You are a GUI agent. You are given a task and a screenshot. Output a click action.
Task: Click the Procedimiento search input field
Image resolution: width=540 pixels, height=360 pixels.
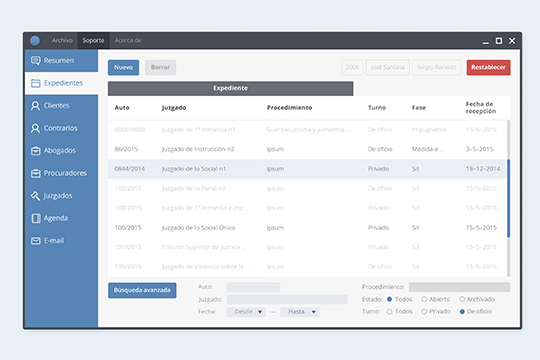click(459, 287)
